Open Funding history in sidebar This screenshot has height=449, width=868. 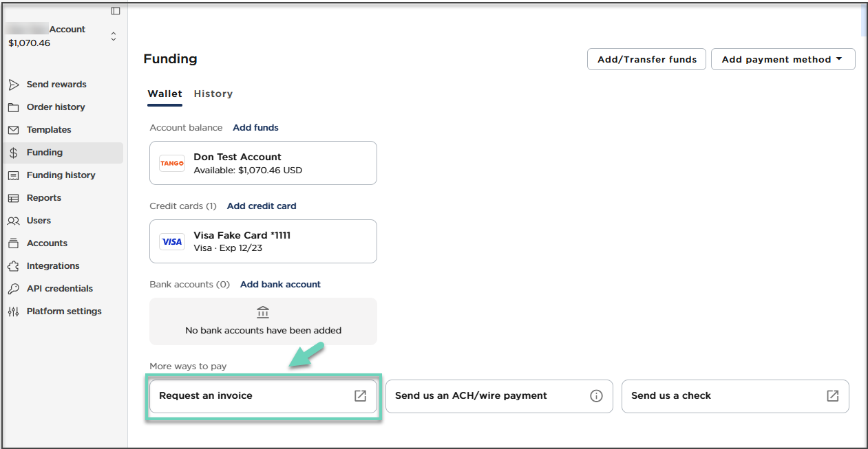point(61,175)
